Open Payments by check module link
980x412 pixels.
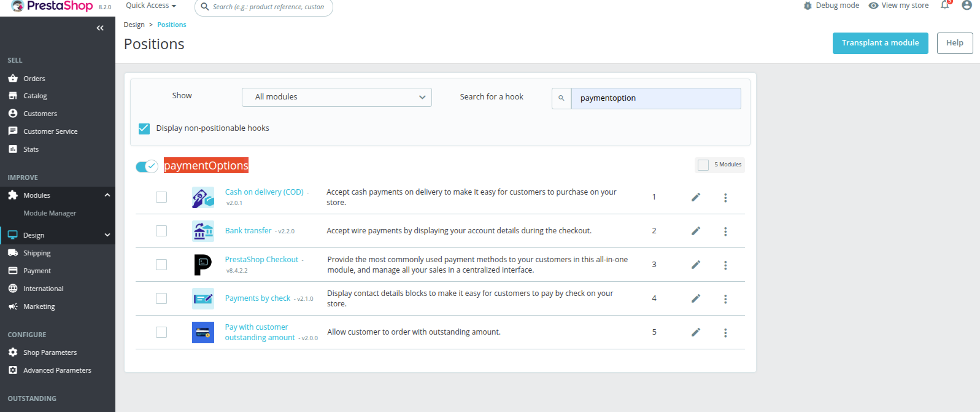258,298
